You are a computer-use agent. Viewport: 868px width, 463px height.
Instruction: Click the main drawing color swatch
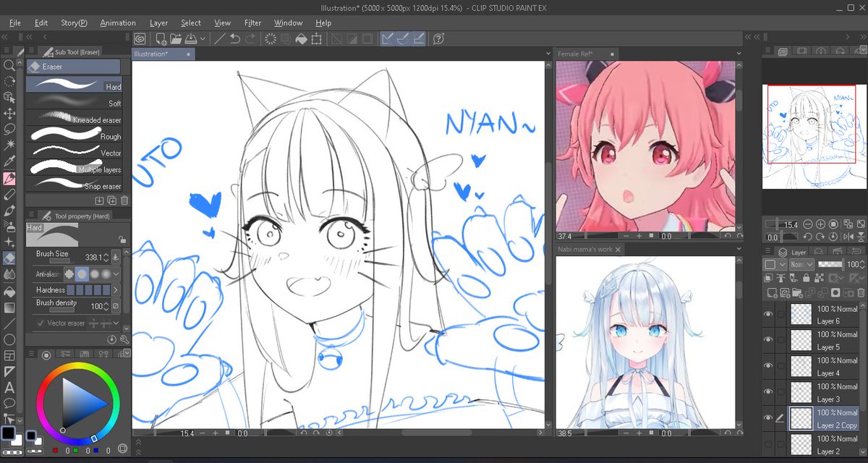[8, 433]
